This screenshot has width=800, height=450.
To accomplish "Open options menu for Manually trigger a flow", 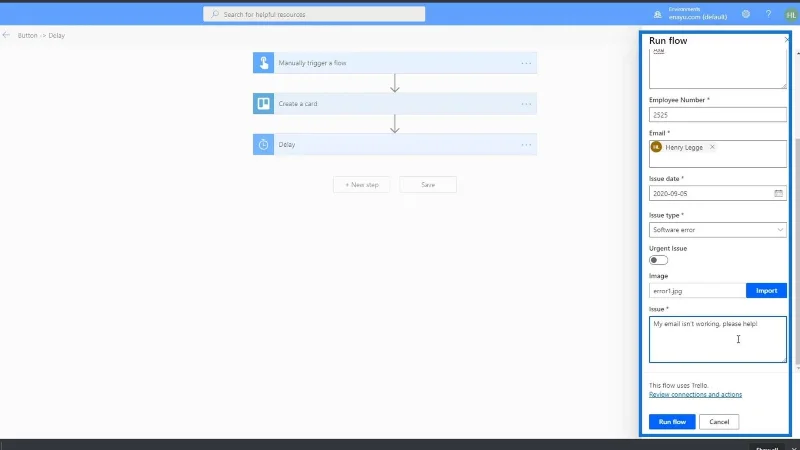I will [x=526, y=63].
